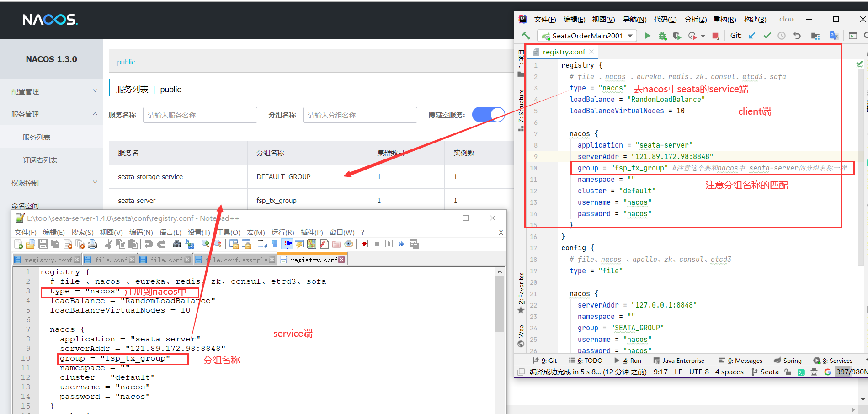Screen dimensions: 868x414
Task: Open Find with the binoculars icon in Notepad++
Action: click(x=177, y=244)
